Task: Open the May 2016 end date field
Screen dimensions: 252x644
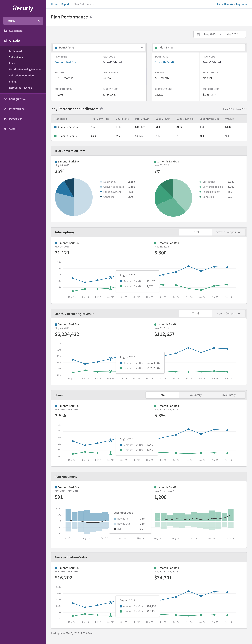Action: click(x=232, y=34)
